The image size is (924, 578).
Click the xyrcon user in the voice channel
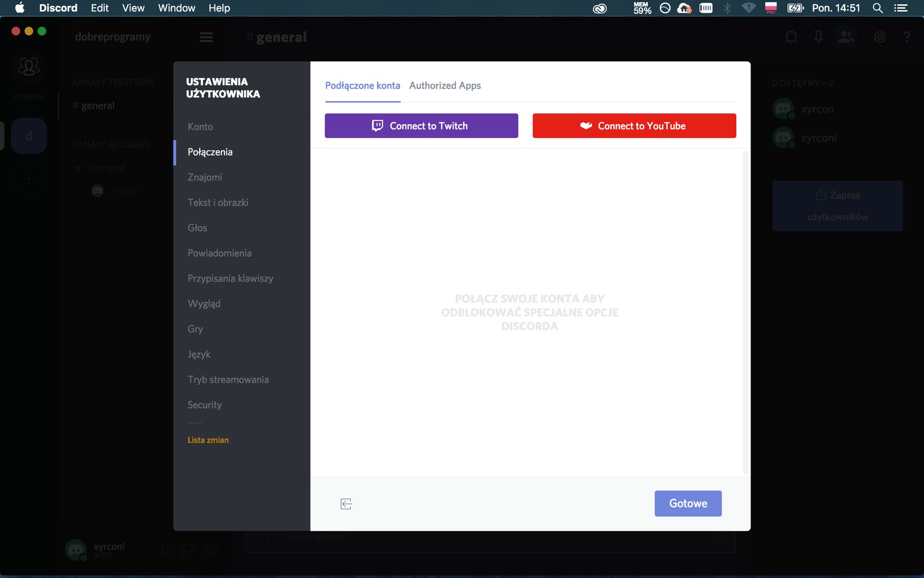(114, 191)
